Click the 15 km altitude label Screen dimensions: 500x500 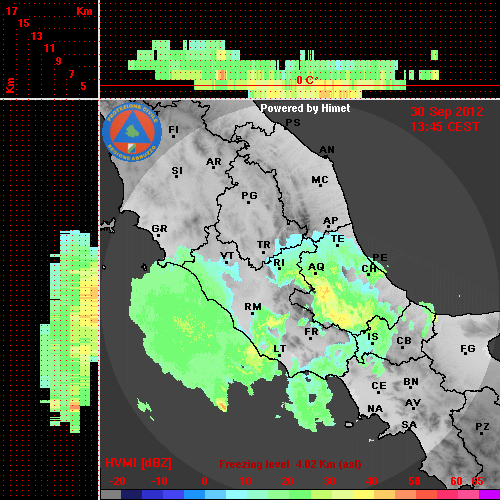[x=24, y=23]
